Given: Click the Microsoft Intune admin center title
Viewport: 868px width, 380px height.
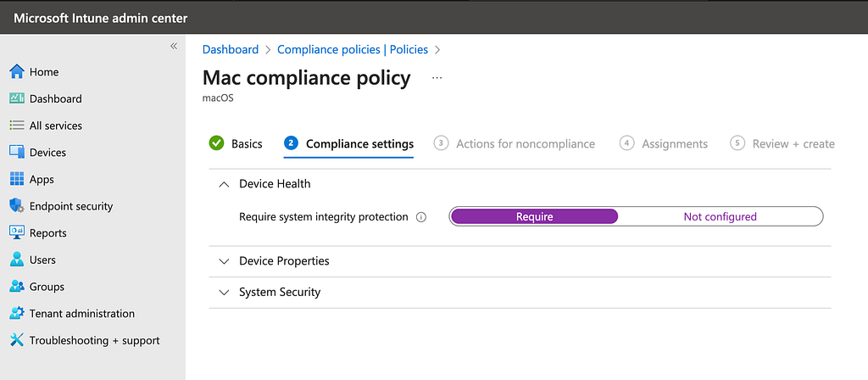Looking at the screenshot, I should click(100, 18).
